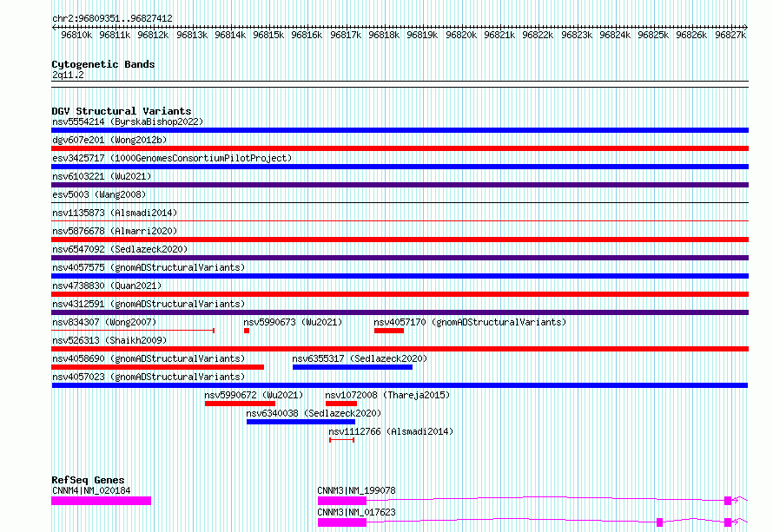Select the red nsv1112766 bracket marker
Viewport: 773px width, 532px height.
(x=341, y=440)
